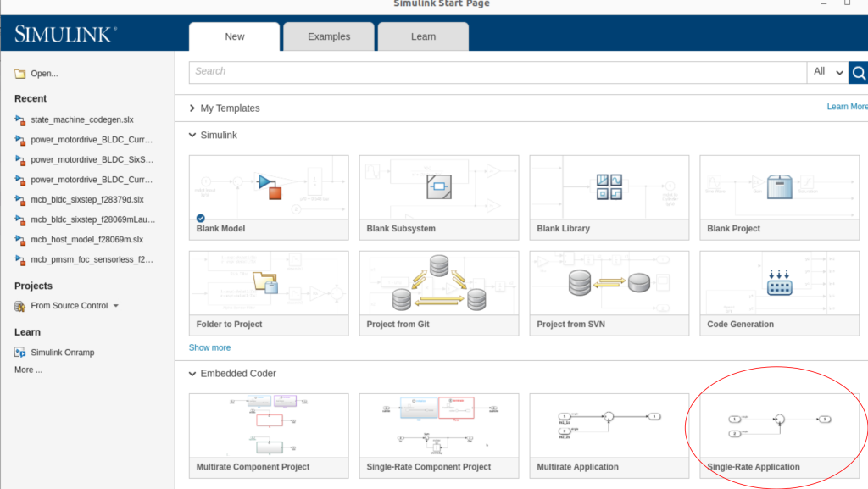Click into the Search field
This screenshot has height=489, width=868.
click(498, 73)
